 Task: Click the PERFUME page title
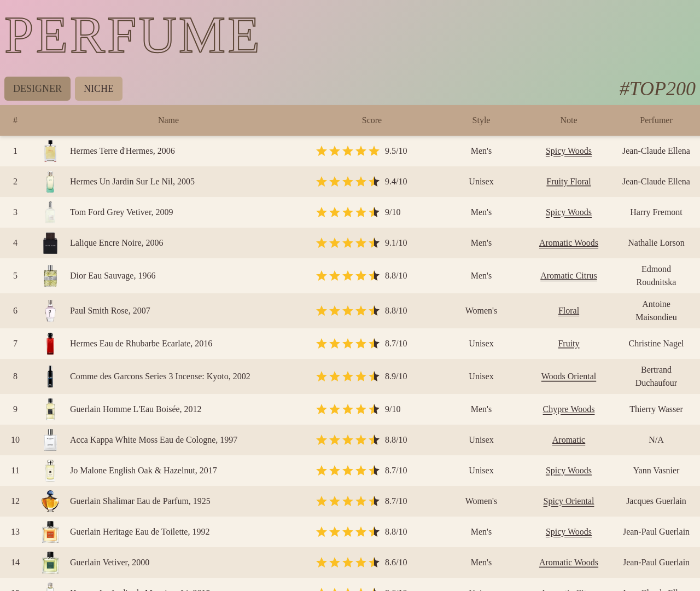pos(132,36)
